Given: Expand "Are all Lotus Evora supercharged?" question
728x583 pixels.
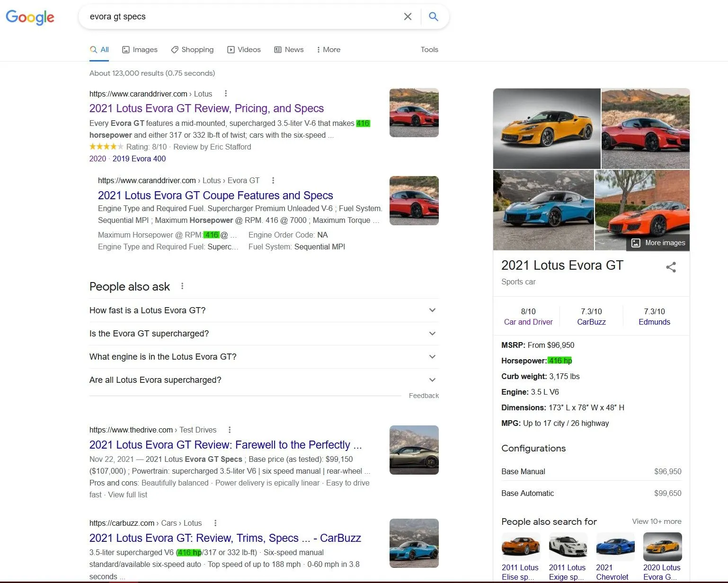Looking at the screenshot, I should pos(432,380).
